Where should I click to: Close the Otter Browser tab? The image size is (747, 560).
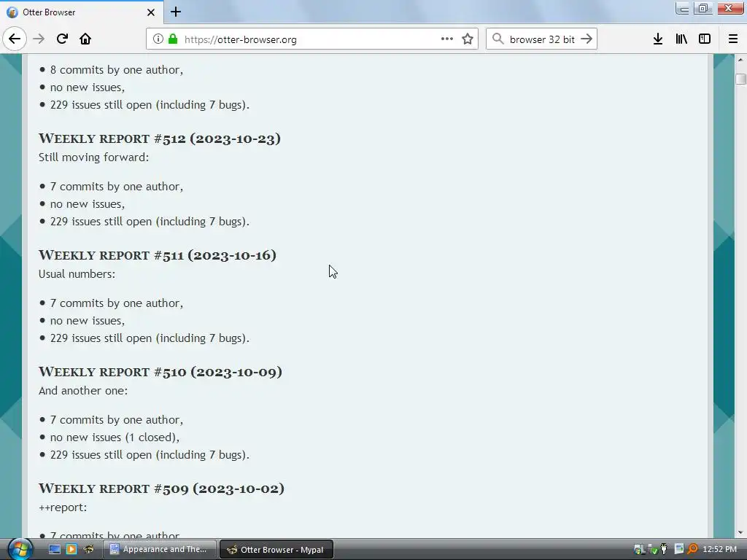(150, 12)
